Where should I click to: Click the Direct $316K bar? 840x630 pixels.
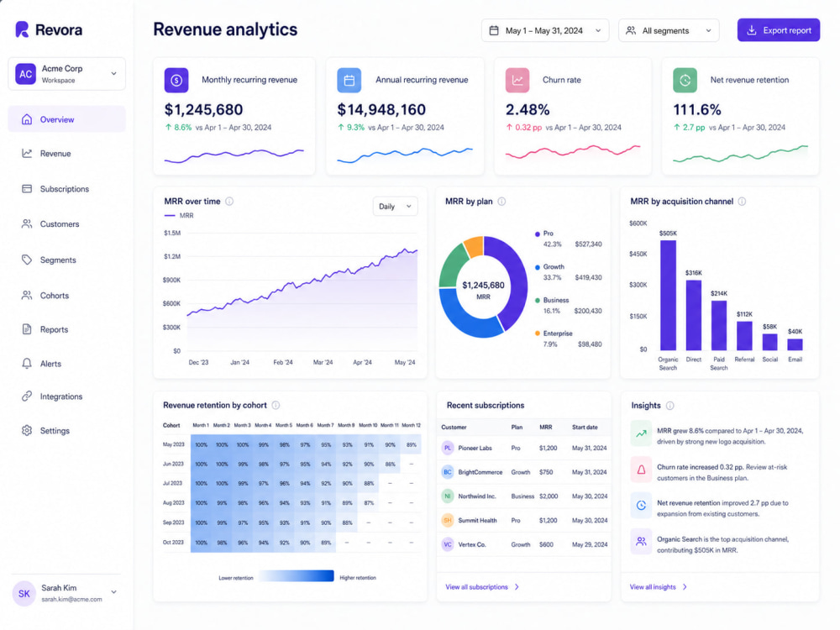pyautogui.click(x=694, y=315)
